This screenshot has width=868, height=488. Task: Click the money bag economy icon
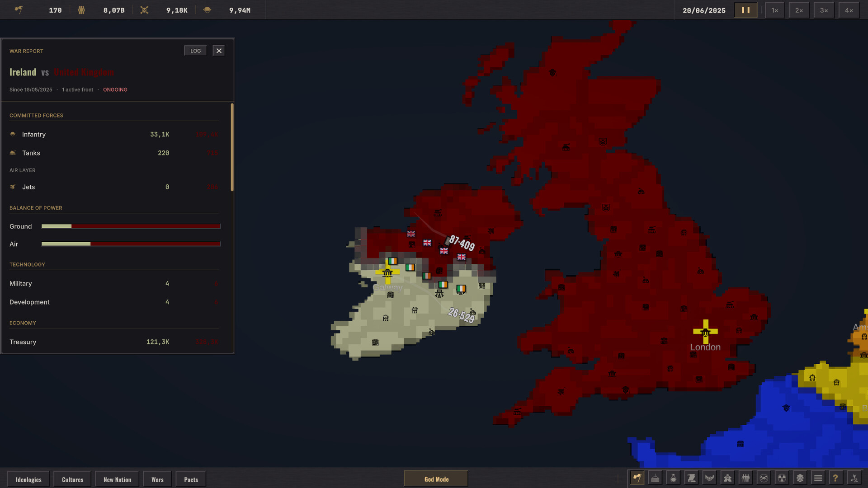click(x=673, y=478)
